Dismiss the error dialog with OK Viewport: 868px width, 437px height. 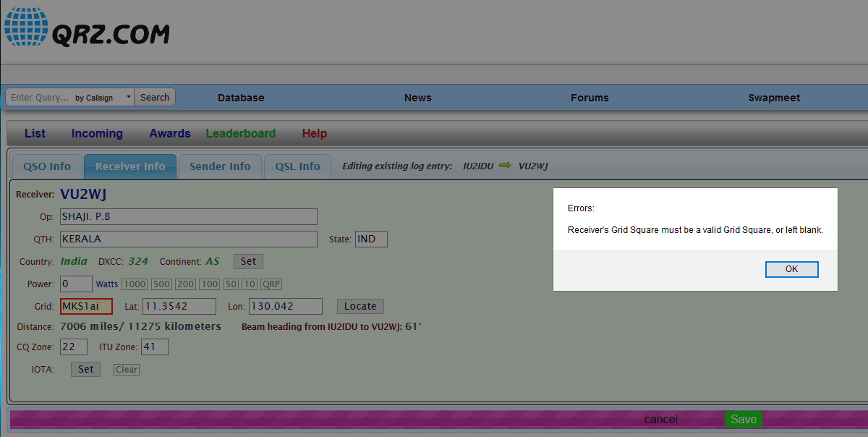[791, 269]
